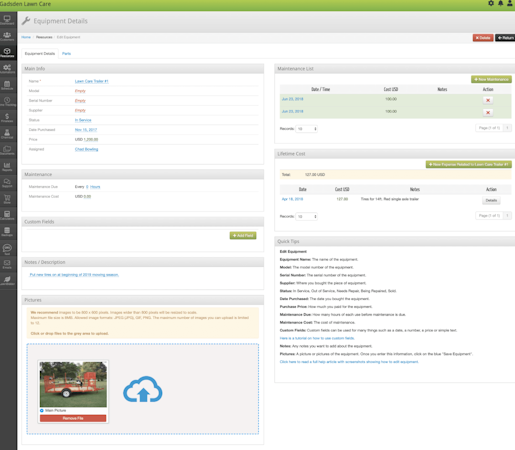The height and width of the screenshot is (450, 515).
Task: Open the Dashboard sidebar icon
Action: [x=7, y=20]
